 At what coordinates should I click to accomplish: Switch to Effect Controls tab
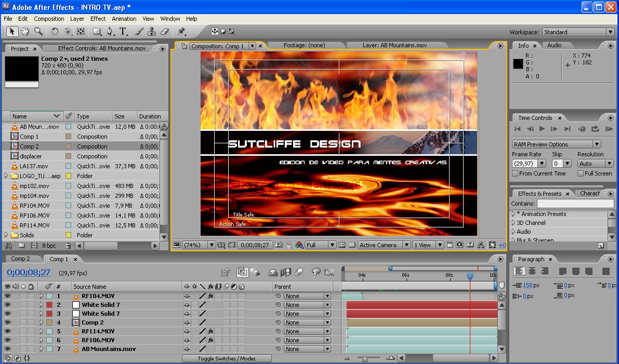point(102,48)
